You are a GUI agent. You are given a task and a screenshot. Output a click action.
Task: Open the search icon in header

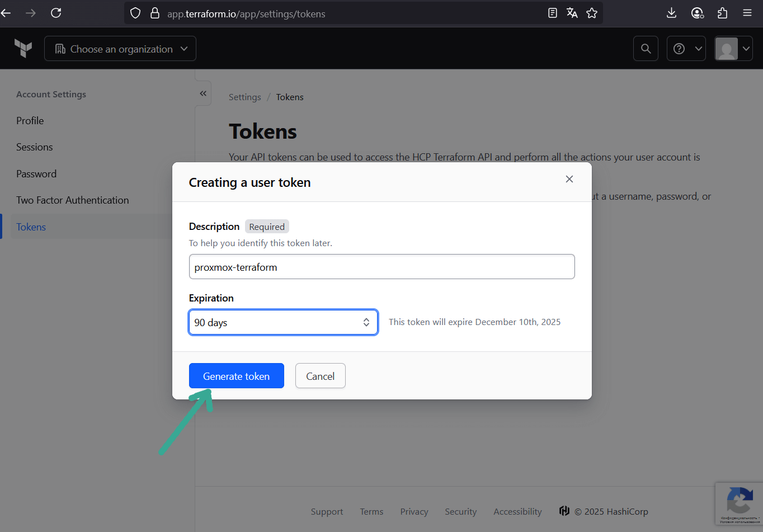point(646,49)
